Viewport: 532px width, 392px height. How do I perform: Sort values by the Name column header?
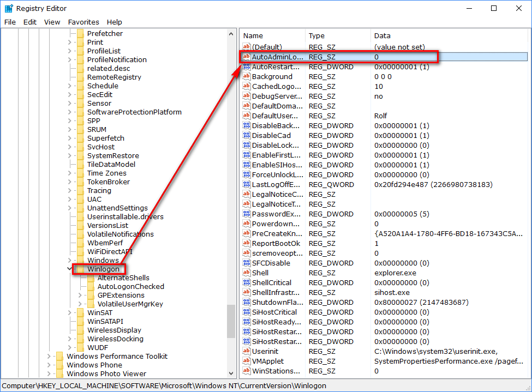coord(272,35)
